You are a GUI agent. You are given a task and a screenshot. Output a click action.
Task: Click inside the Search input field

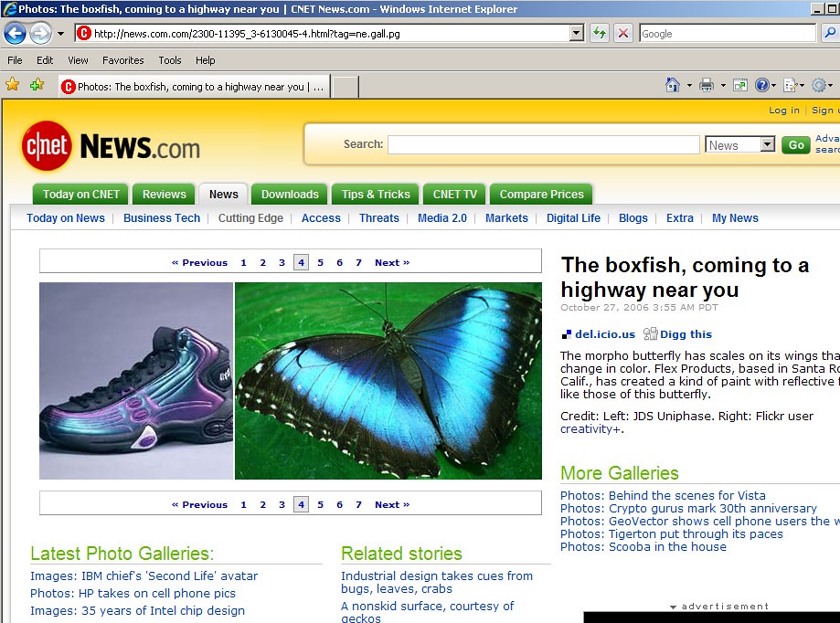pyautogui.click(x=543, y=144)
